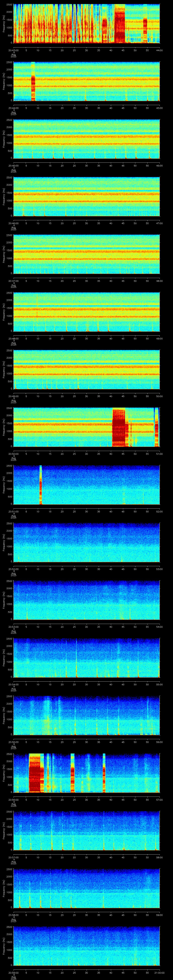Select the red burst near 8 s in the 20:44:00 spectrogram

(33, 81)
